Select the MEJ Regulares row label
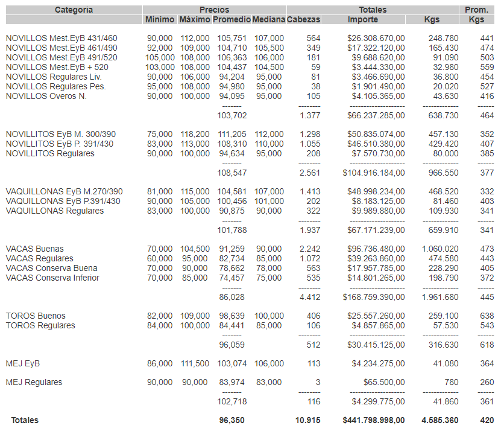Viewport: 504px width, 443px height. (x=34, y=382)
